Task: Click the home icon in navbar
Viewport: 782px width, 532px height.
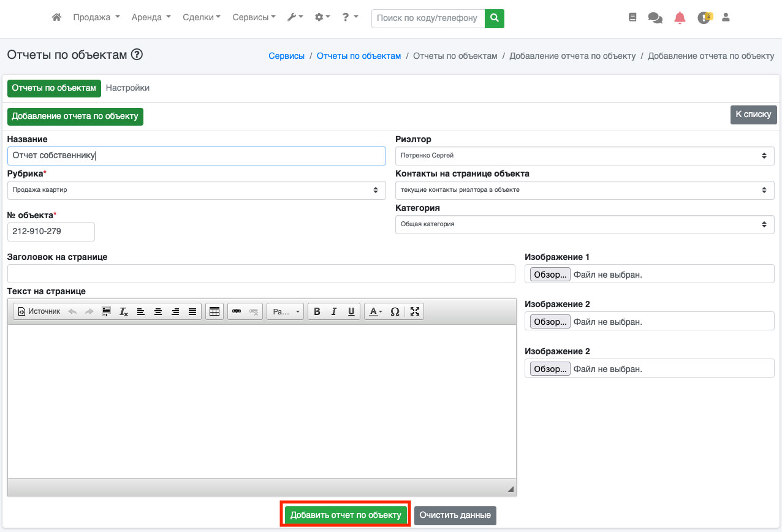Action: pyautogui.click(x=56, y=18)
